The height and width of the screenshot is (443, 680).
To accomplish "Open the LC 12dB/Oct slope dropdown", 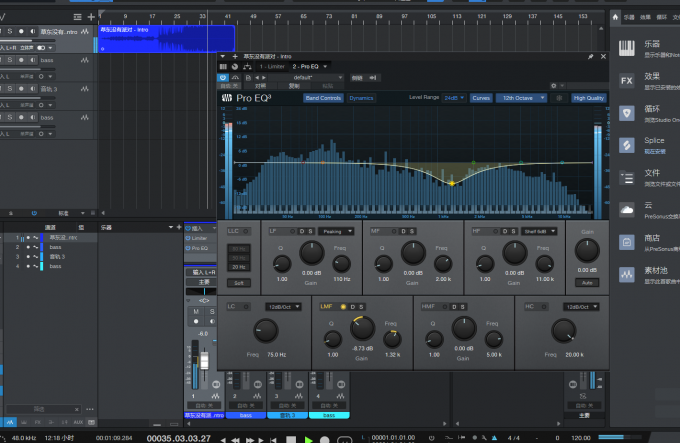I will [x=284, y=307].
